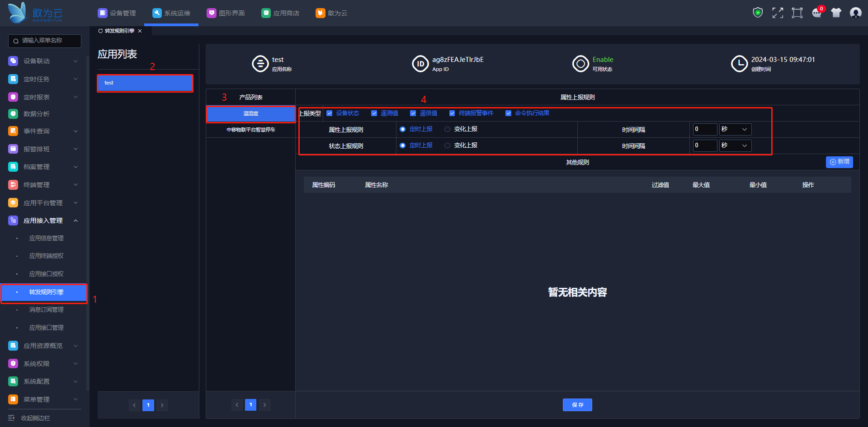Click the security shield icon in header

click(x=758, y=13)
